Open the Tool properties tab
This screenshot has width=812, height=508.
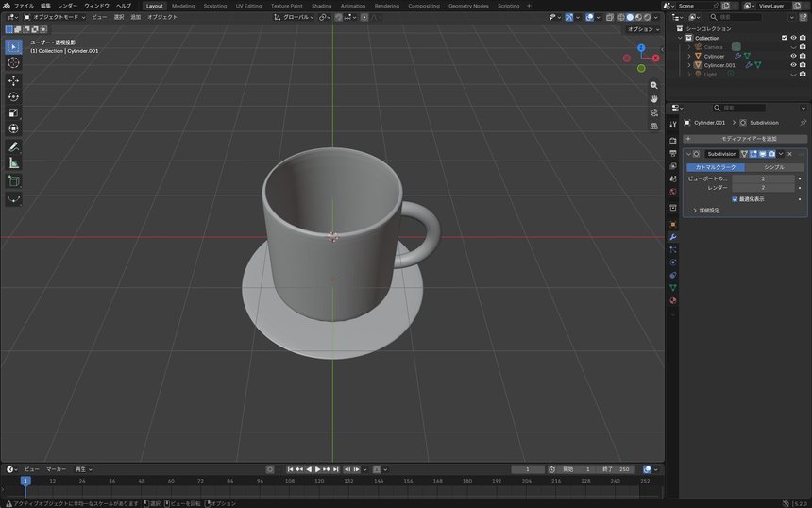click(x=672, y=125)
